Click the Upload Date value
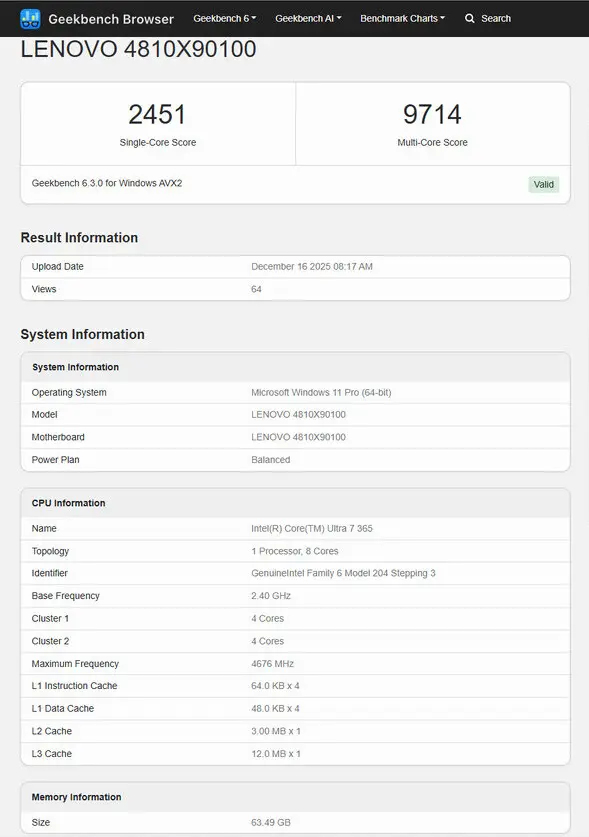Screen dimensions: 589x837 tap(312, 266)
